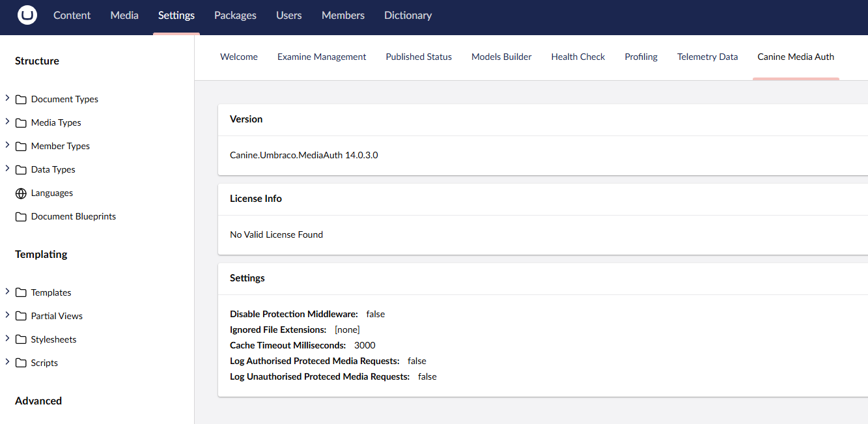Click the 3000 cache timeout value
The height and width of the screenshot is (424, 868).
tap(365, 346)
